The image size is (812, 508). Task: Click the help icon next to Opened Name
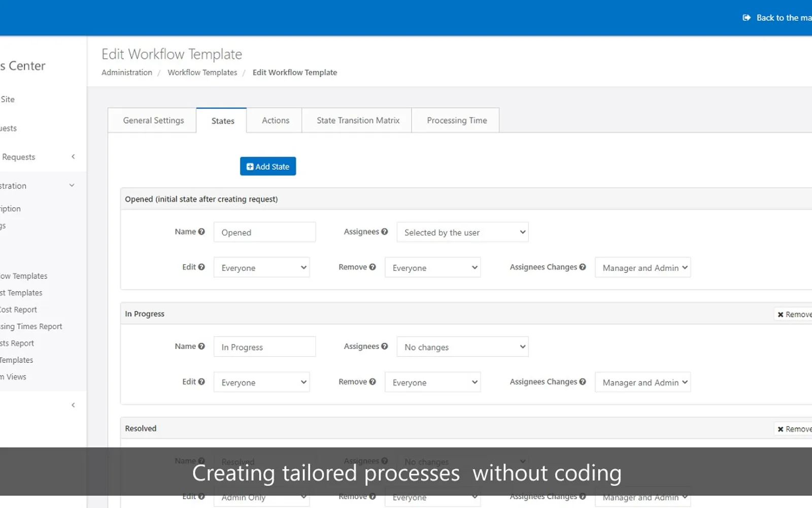pyautogui.click(x=201, y=232)
